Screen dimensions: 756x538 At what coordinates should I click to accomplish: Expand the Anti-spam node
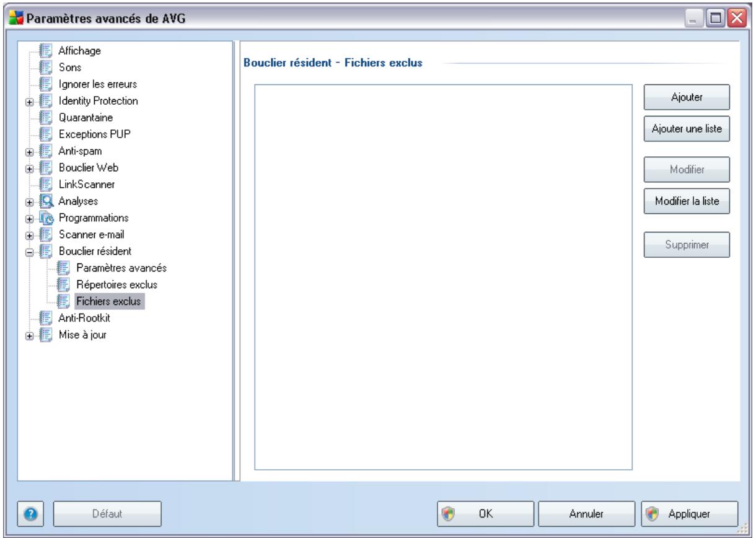[29, 151]
